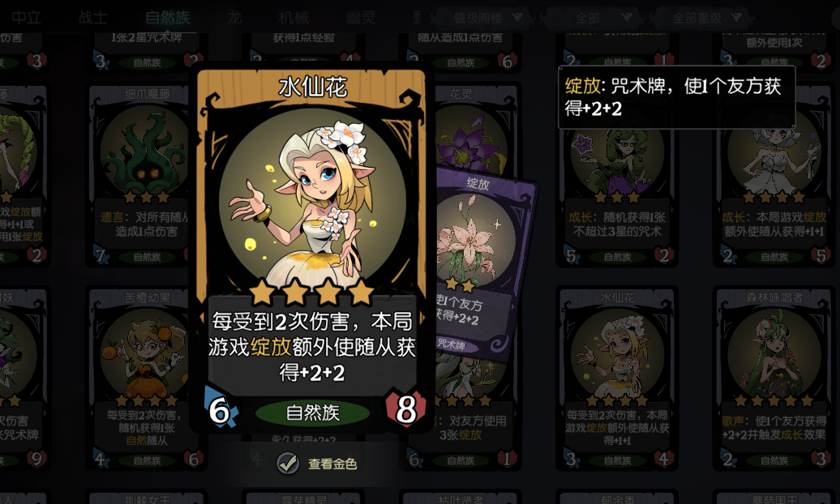Select the 战士 tab
The height and width of the screenshot is (504, 840).
pos(92,17)
